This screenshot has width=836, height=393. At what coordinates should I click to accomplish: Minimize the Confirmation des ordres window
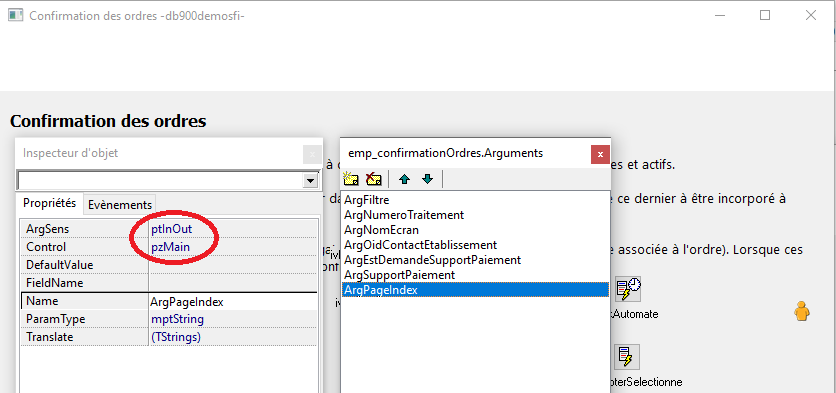pyautogui.click(x=719, y=15)
